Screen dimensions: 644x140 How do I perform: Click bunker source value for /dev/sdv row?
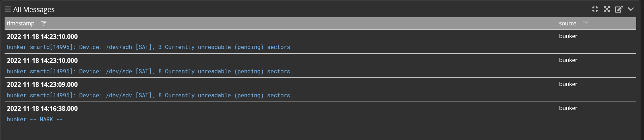click(568, 84)
